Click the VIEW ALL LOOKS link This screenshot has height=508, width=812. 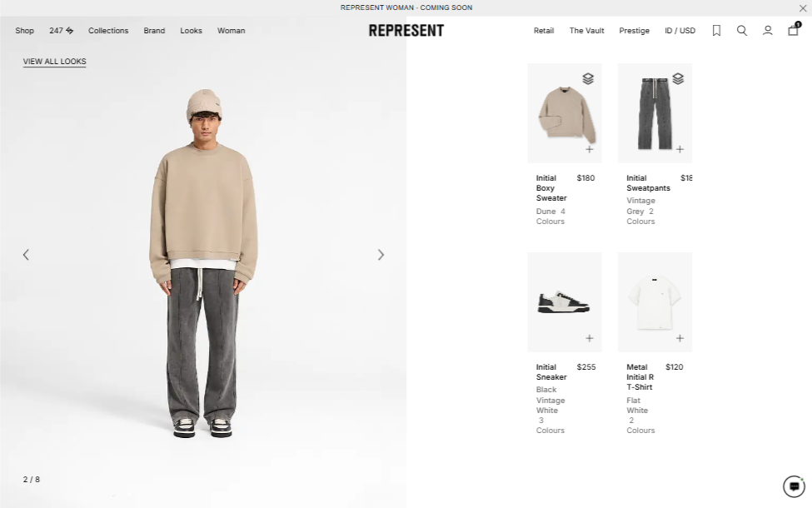pos(54,62)
